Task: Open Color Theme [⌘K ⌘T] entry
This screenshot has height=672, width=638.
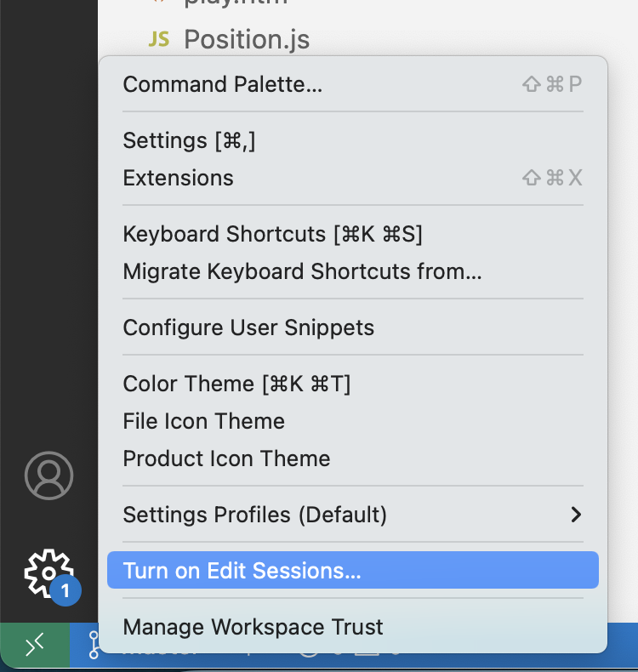Action: click(x=353, y=383)
